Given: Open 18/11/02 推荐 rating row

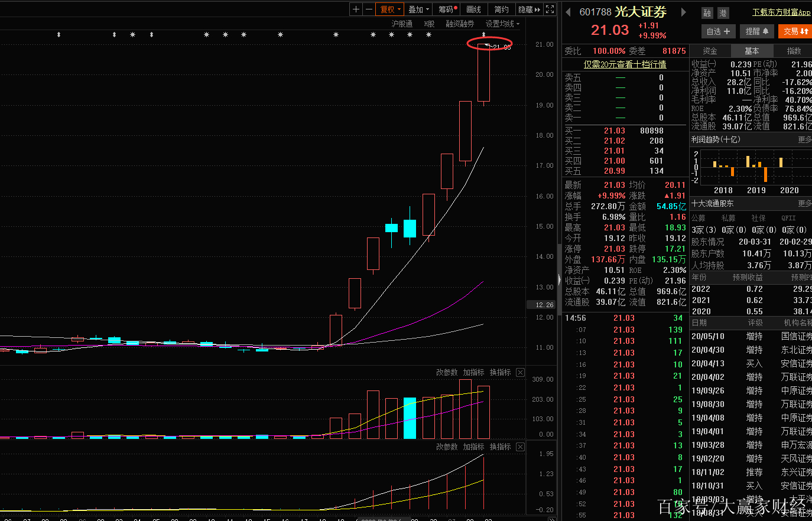Looking at the screenshot, I should click(x=751, y=472).
